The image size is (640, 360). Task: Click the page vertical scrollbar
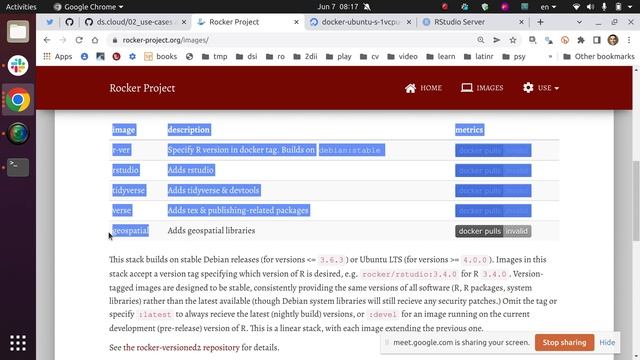(636, 201)
